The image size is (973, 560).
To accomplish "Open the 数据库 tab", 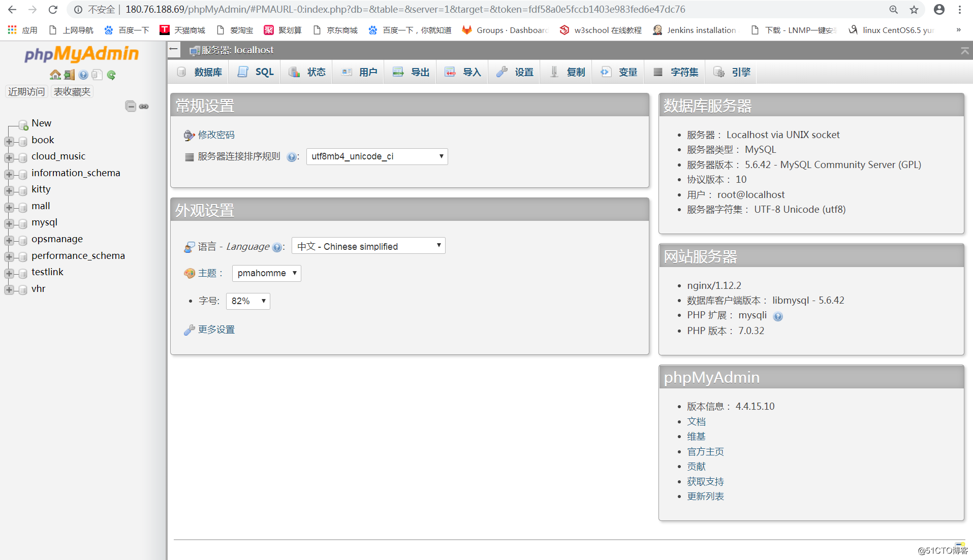I will click(x=200, y=72).
